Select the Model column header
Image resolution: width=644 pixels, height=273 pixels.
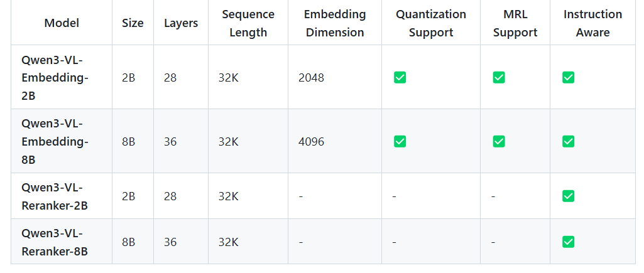(x=62, y=23)
